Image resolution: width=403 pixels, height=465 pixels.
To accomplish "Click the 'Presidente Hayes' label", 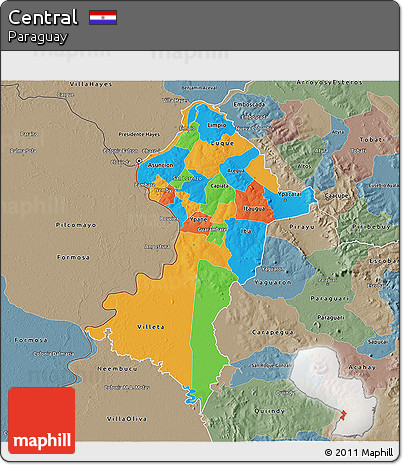I will (x=139, y=134).
